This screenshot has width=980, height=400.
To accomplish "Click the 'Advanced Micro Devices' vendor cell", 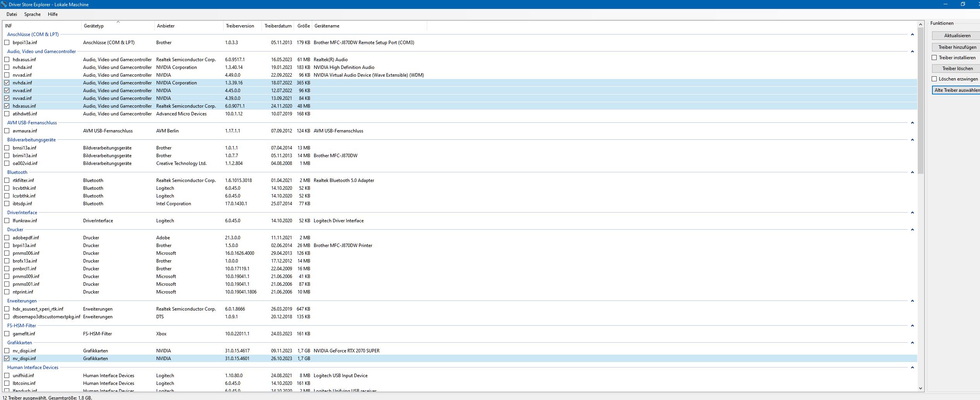I will [181, 114].
